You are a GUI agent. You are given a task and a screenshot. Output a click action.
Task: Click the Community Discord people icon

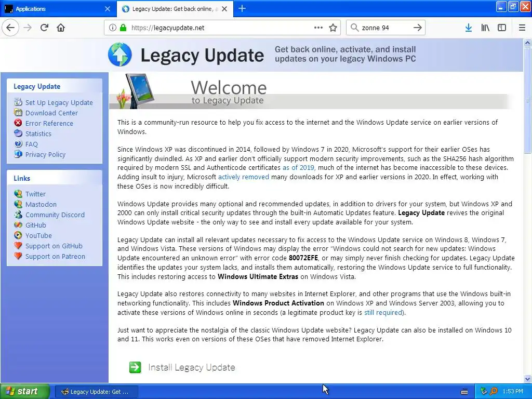pos(18,215)
